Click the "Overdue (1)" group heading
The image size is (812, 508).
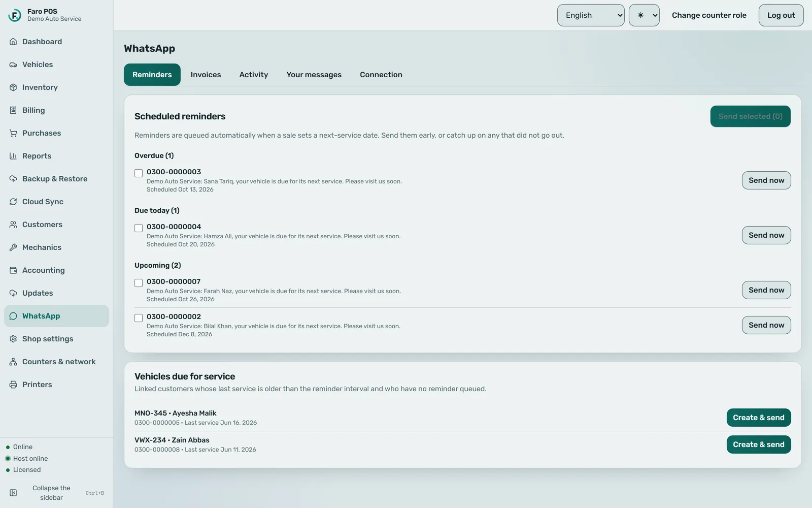click(154, 155)
